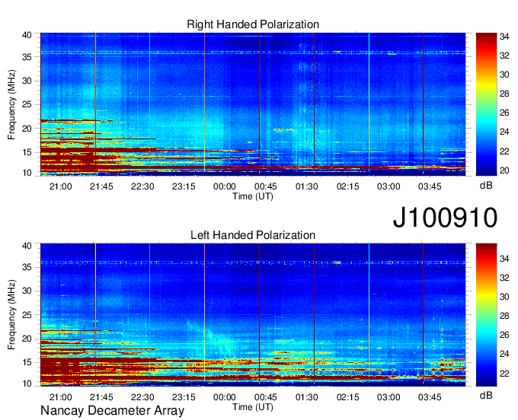Viewport: 518px width, 420px height.
Task: Click the Right Handed Polarization spectrogram image
Action: (x=253, y=104)
